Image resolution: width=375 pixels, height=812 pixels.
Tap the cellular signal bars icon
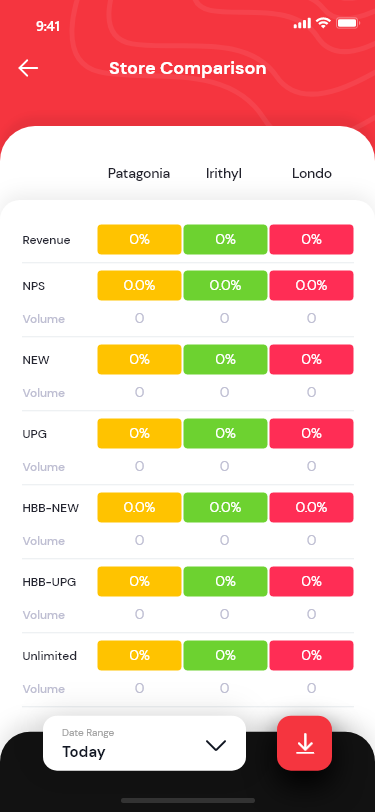click(x=302, y=23)
